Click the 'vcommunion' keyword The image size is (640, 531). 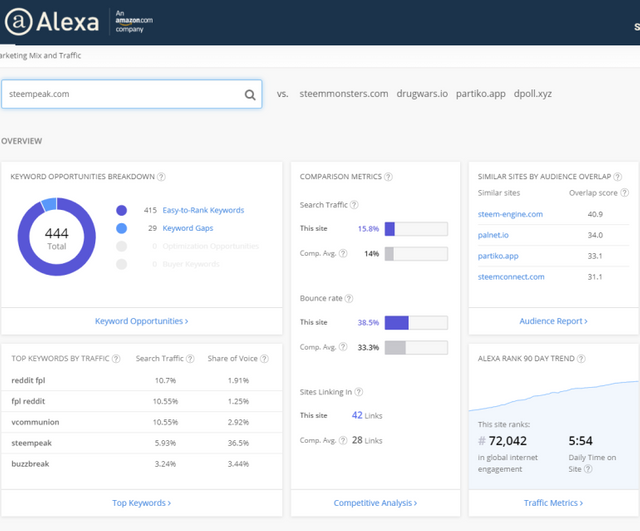[35, 422]
